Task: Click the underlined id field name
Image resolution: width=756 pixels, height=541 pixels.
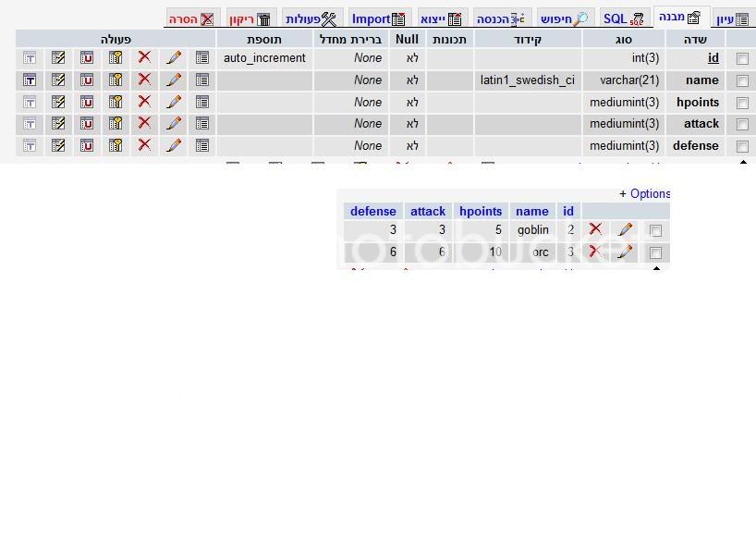Action: click(713, 58)
